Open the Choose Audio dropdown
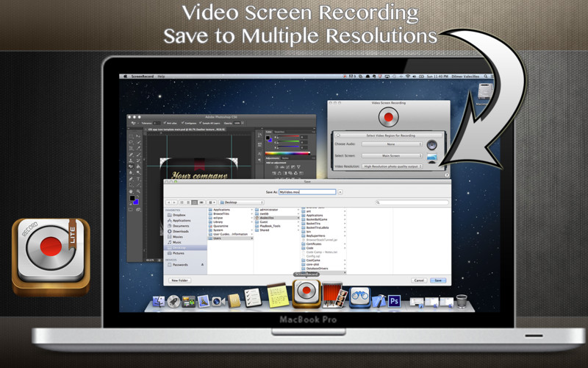Screen dimensions: 588x368 tap(392, 144)
